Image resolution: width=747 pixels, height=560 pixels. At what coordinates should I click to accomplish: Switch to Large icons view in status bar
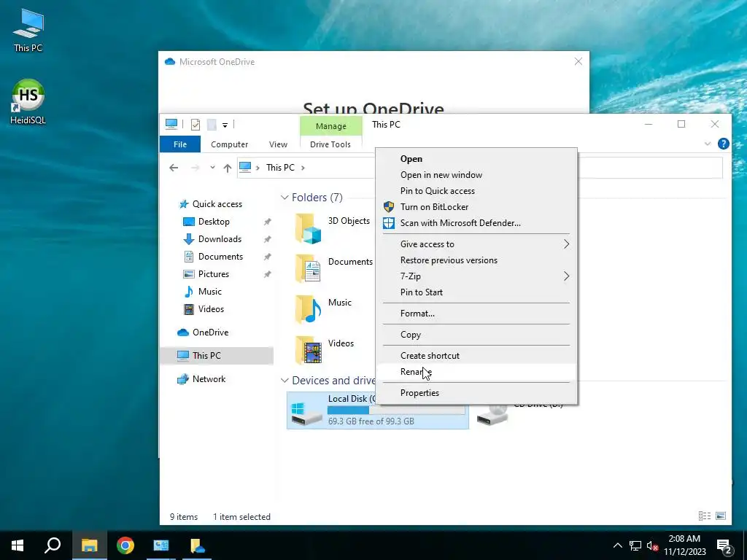(721, 516)
